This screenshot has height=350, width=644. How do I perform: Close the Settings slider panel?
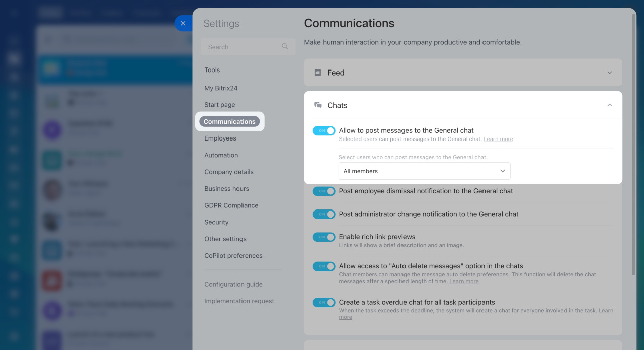tap(183, 23)
